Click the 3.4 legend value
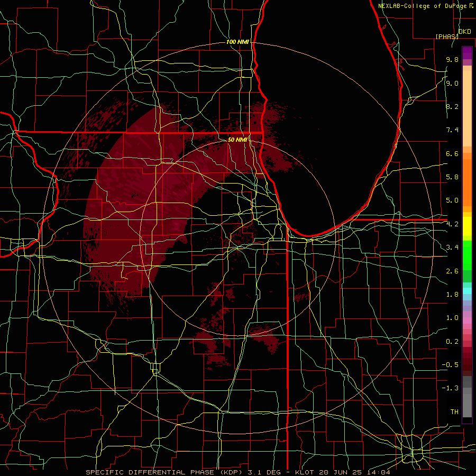Viewport: 476px width, 476px height. pyautogui.click(x=452, y=248)
